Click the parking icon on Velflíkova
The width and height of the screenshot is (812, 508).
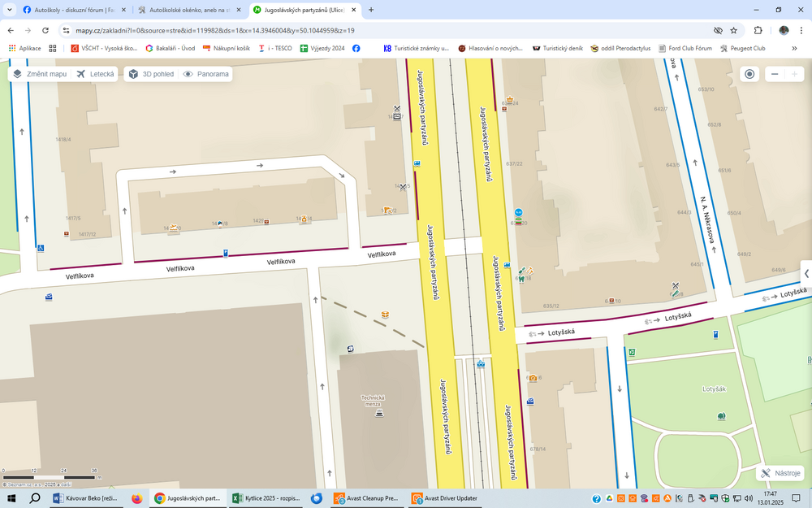225,253
